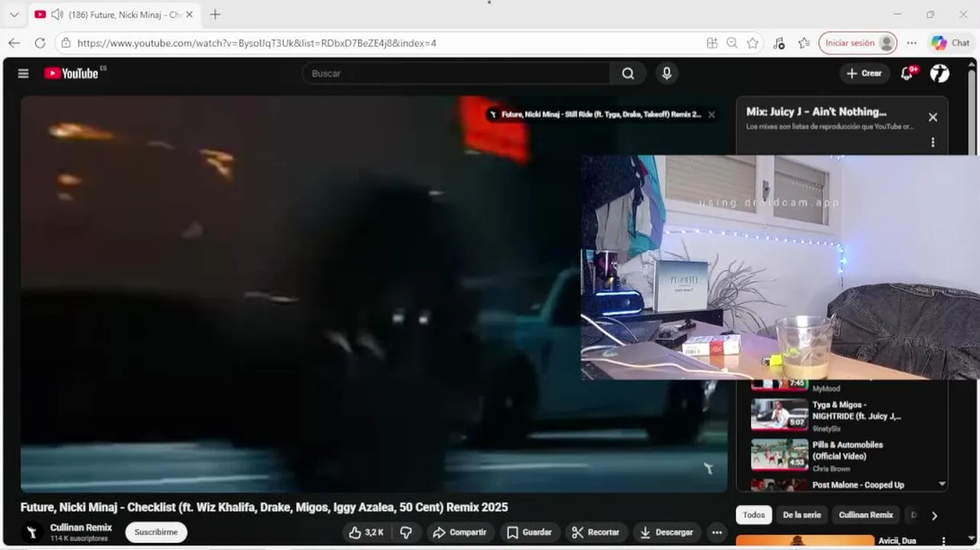Open the YouTube hamburger guide menu
Viewport: 980px width, 550px height.
click(x=23, y=73)
